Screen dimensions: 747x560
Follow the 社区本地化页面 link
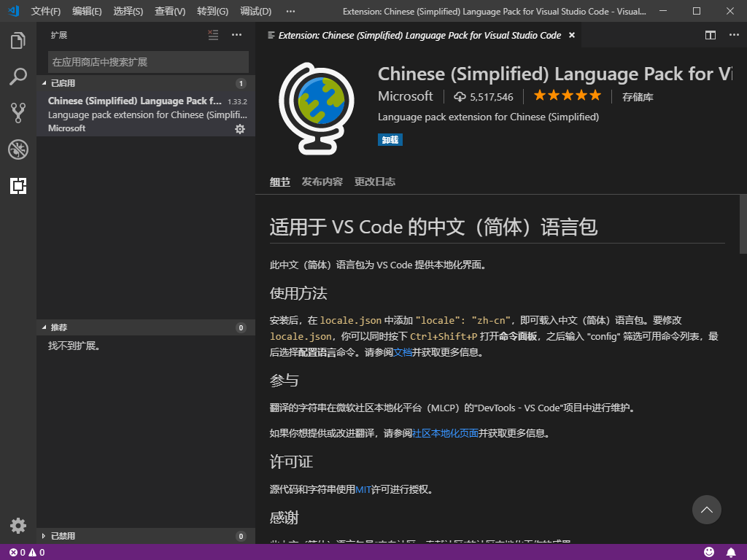tap(446, 433)
